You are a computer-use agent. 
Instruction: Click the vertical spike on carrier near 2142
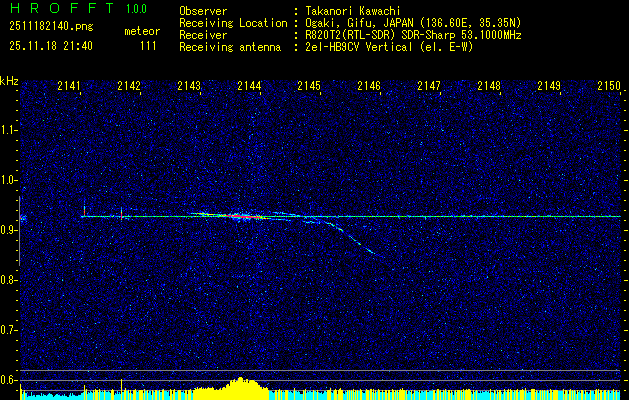pyautogui.click(x=122, y=213)
